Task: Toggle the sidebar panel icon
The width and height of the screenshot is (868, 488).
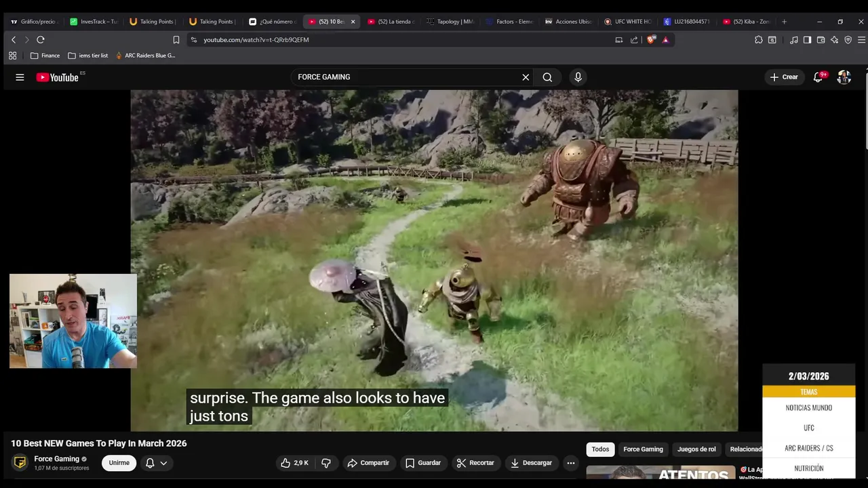Action: tap(807, 40)
